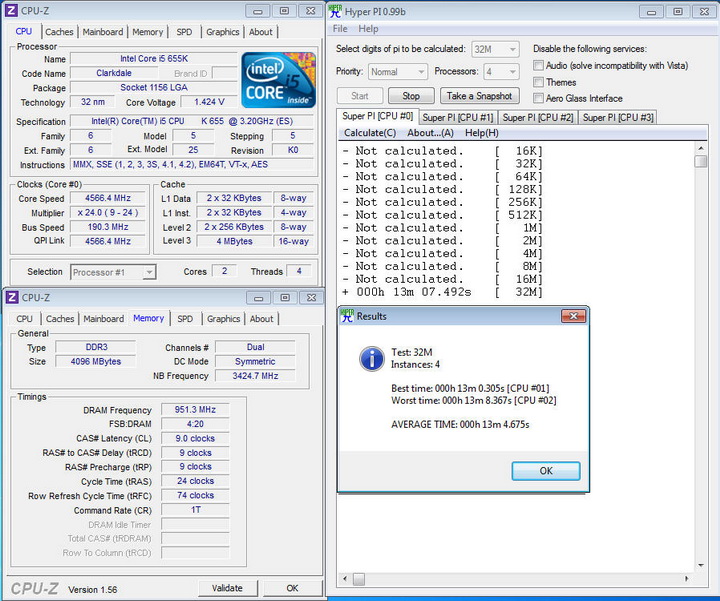Click the Validate button in CPU-Z
Image resolution: width=720 pixels, height=601 pixels.
click(x=227, y=588)
